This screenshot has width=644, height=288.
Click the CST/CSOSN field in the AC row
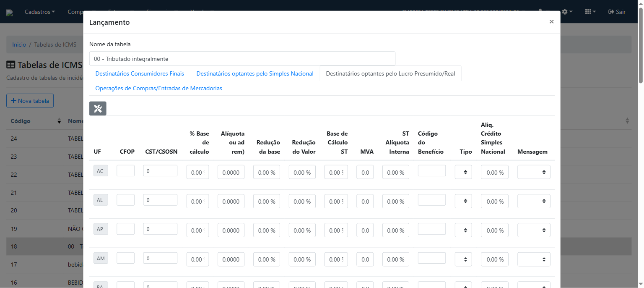coord(160,170)
